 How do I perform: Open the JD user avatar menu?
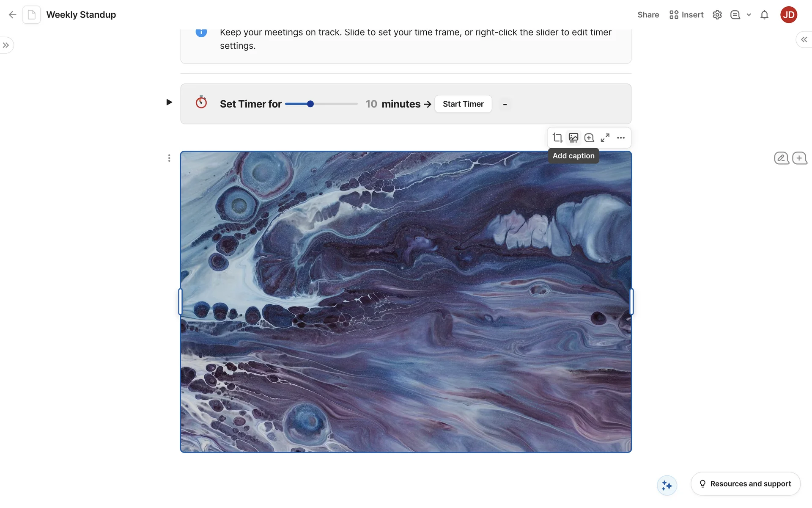pos(788,15)
